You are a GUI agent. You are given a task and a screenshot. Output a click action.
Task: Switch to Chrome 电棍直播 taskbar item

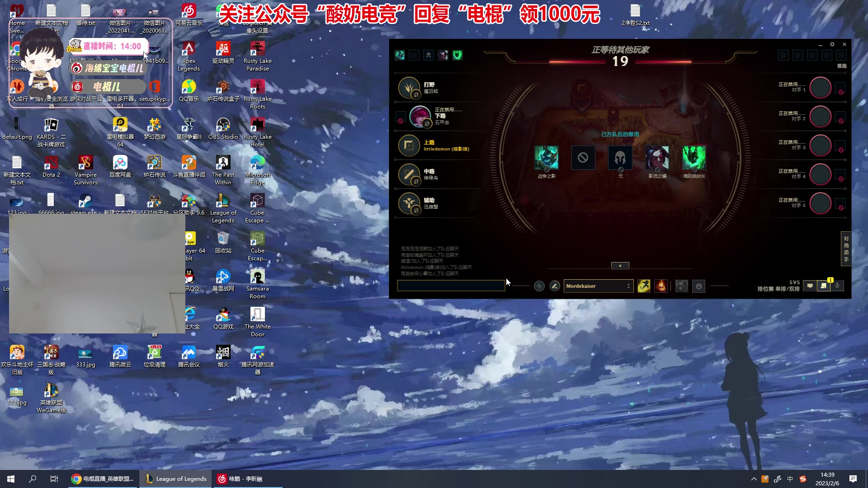(x=104, y=479)
